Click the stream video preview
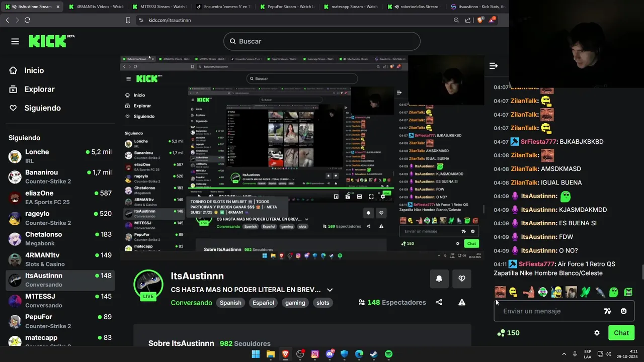The width and height of the screenshot is (644, 362). (x=302, y=158)
